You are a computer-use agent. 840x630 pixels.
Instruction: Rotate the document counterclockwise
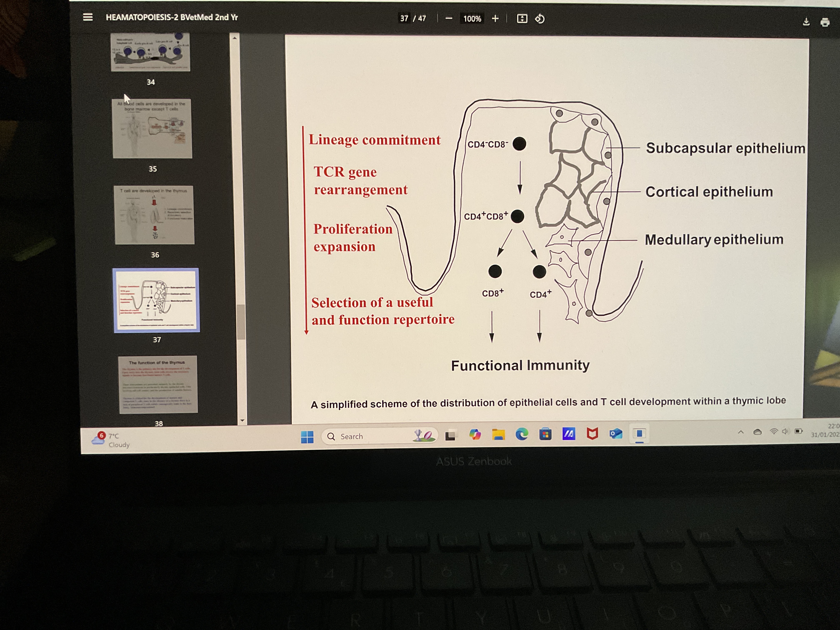pos(540,19)
